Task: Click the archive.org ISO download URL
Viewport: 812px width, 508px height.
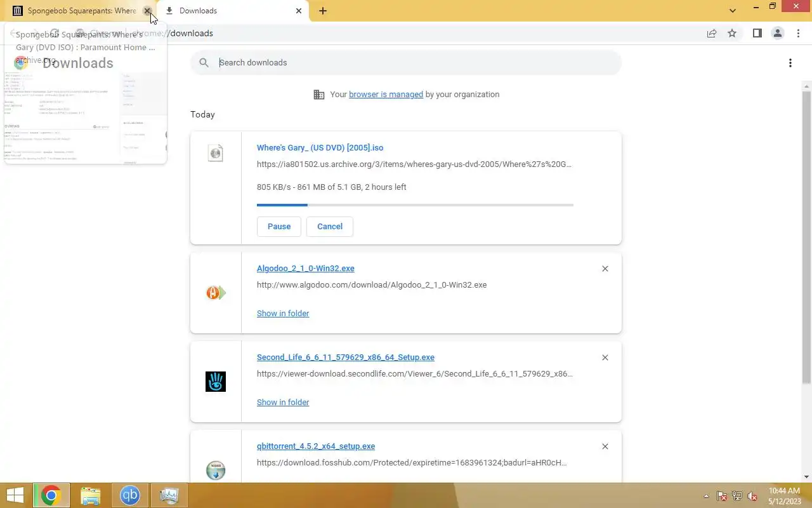Action: pyautogui.click(x=414, y=164)
